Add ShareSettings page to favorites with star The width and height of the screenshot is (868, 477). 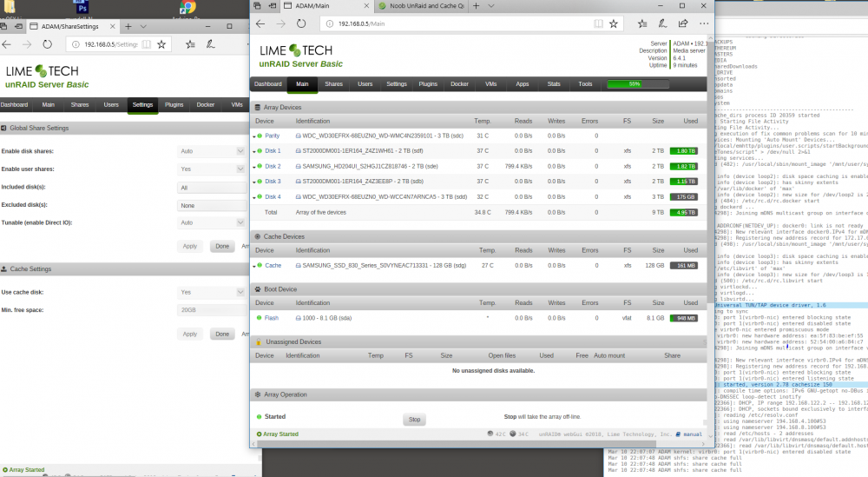pos(161,44)
